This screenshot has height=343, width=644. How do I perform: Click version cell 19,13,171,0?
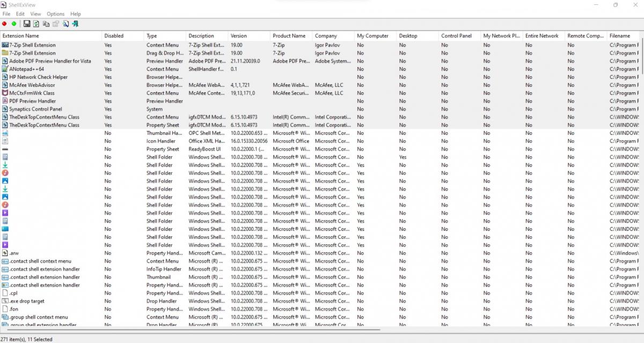tap(243, 93)
